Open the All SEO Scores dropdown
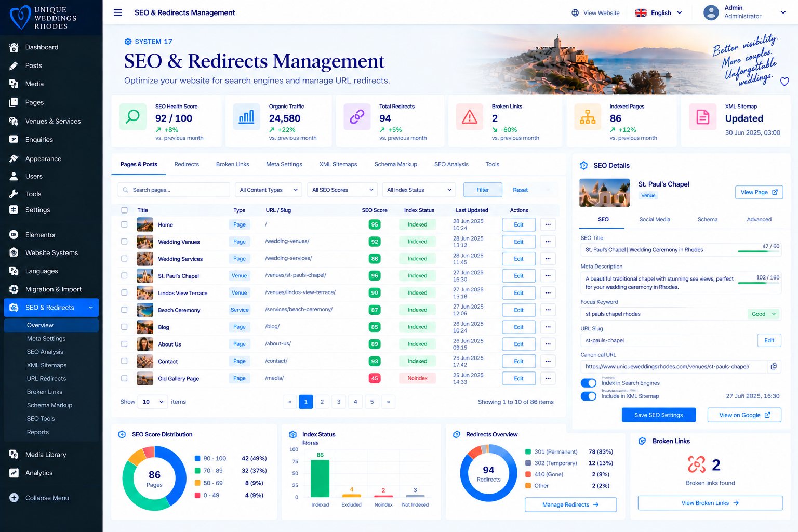The height and width of the screenshot is (532, 798). 342,190
